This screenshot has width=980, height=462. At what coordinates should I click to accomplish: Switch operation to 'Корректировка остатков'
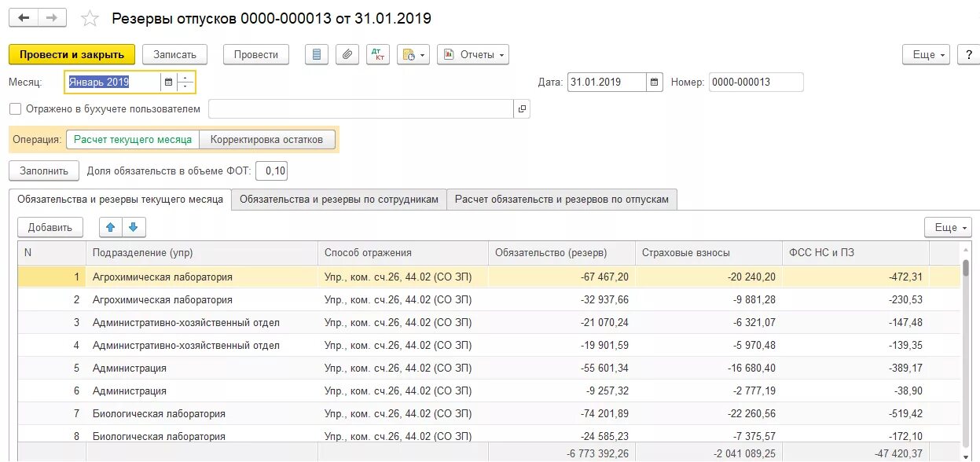[x=266, y=139]
